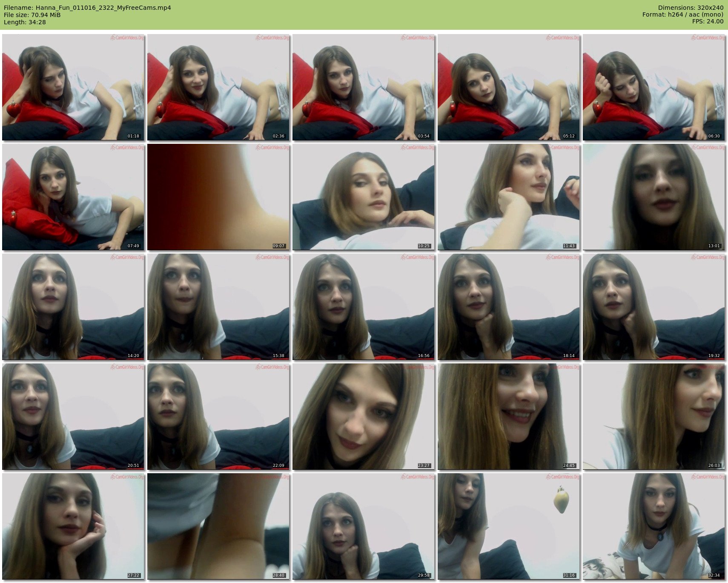Pick the frame labeled 05:12

pyautogui.click(x=509, y=87)
